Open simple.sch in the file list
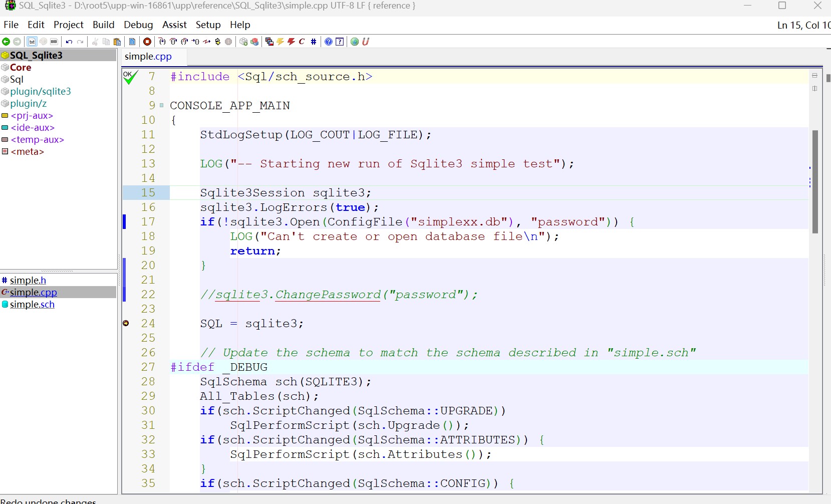The width and height of the screenshot is (831, 504). pyautogui.click(x=32, y=305)
